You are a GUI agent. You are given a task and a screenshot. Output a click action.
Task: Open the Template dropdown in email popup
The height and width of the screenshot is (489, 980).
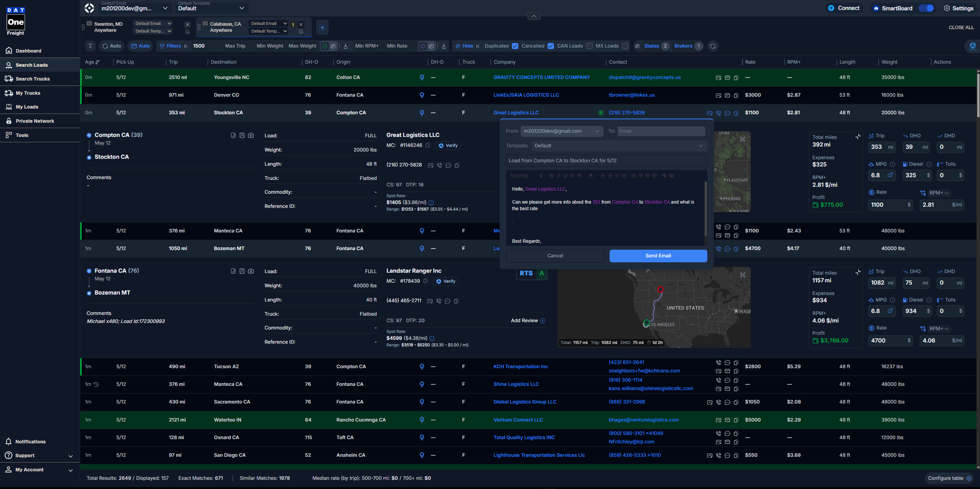point(619,146)
